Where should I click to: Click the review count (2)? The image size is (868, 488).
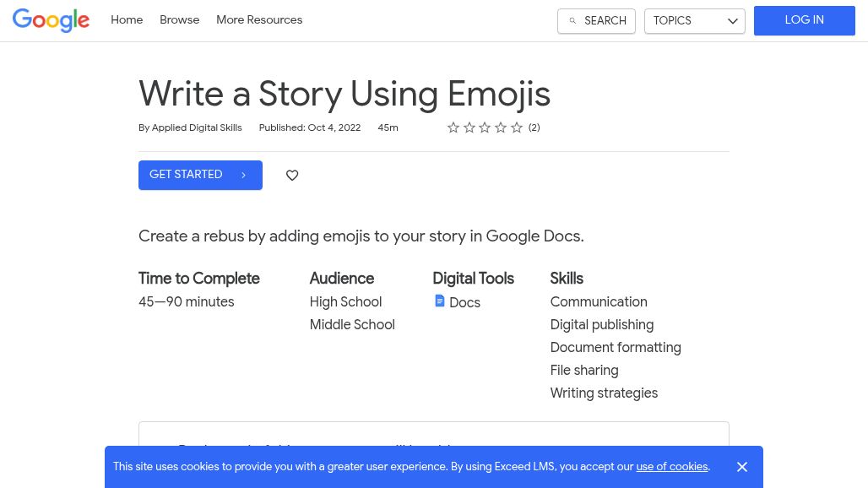click(x=534, y=128)
